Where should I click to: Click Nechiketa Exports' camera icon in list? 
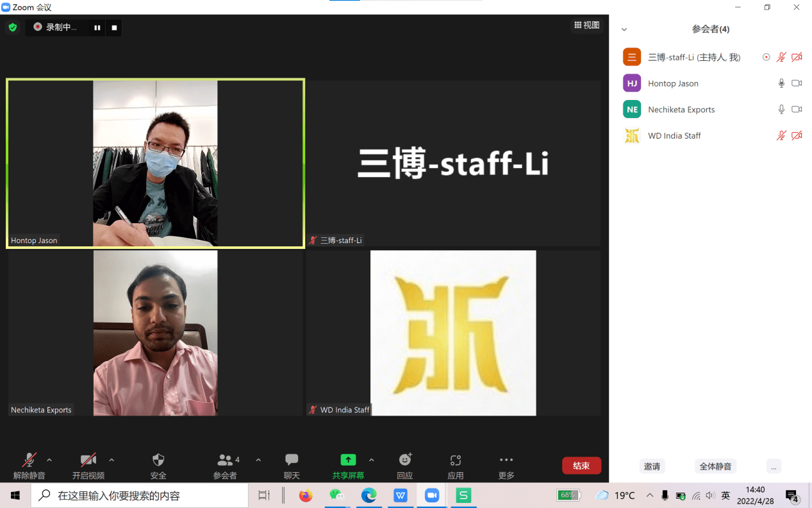pyautogui.click(x=797, y=110)
